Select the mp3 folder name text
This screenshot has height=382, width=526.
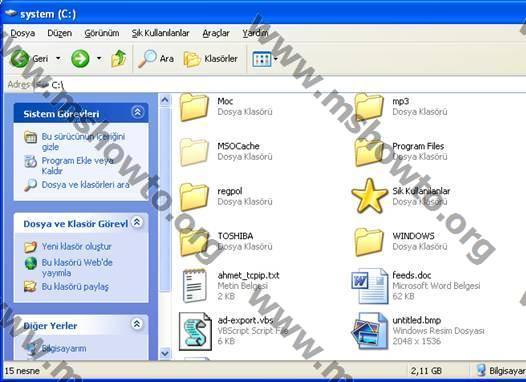pos(401,101)
